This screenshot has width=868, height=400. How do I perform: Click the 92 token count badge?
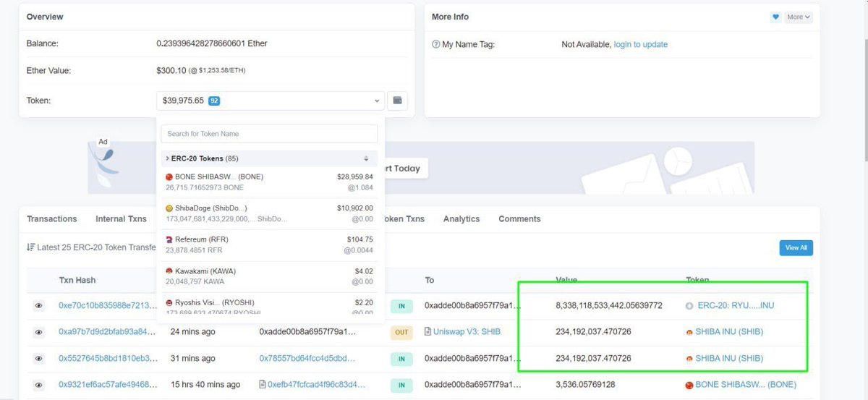pos(214,101)
